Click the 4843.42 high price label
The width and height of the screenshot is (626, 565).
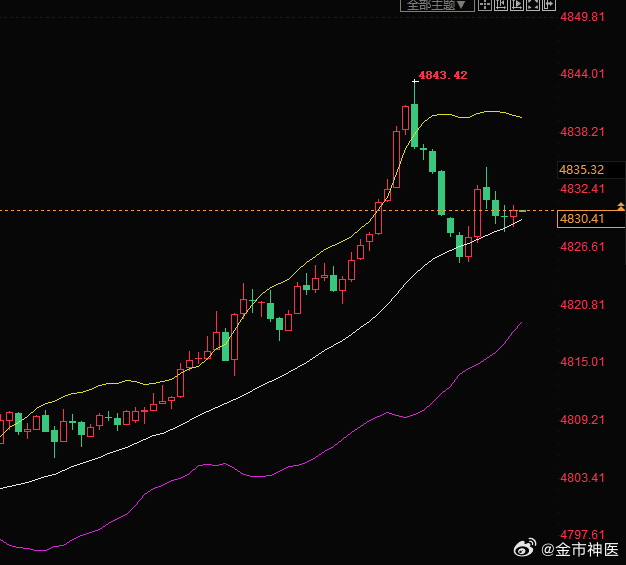443,75
